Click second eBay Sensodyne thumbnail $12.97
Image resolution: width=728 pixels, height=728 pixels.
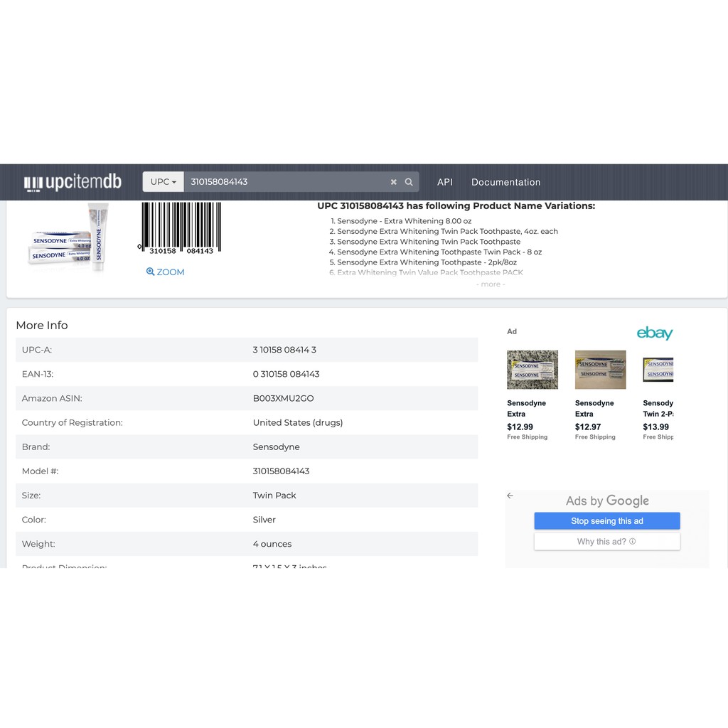click(600, 370)
